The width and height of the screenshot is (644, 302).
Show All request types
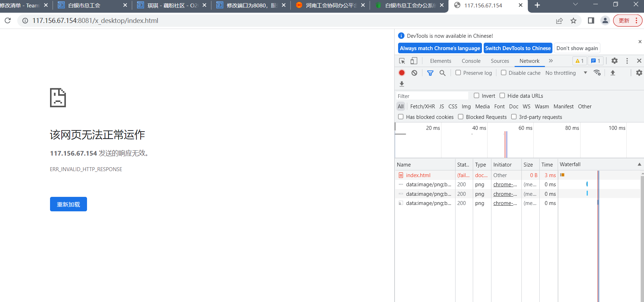(x=401, y=107)
